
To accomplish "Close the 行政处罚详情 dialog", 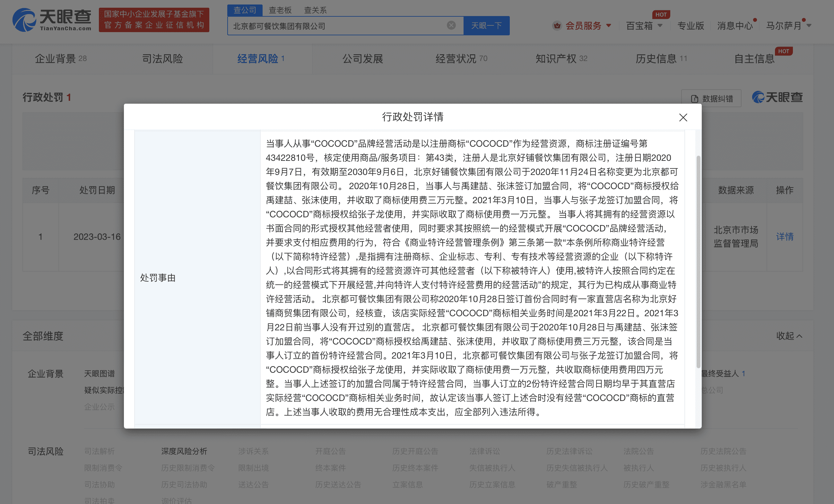I will tap(683, 117).
